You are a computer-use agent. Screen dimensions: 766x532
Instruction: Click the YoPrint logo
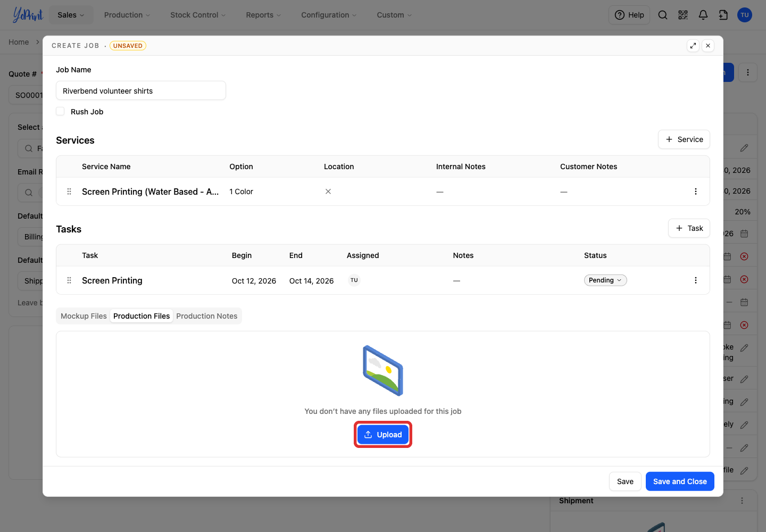coord(28,15)
